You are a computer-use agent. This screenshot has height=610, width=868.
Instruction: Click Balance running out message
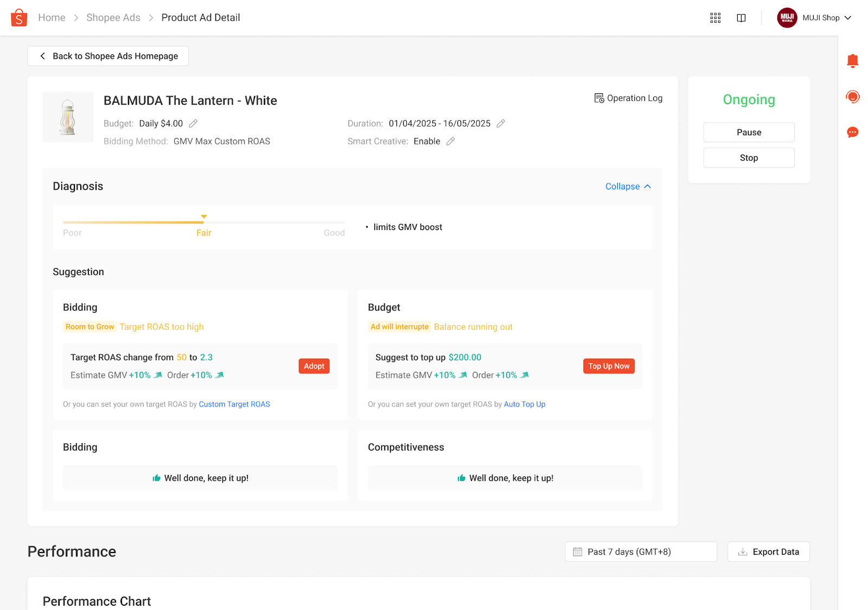click(x=473, y=327)
